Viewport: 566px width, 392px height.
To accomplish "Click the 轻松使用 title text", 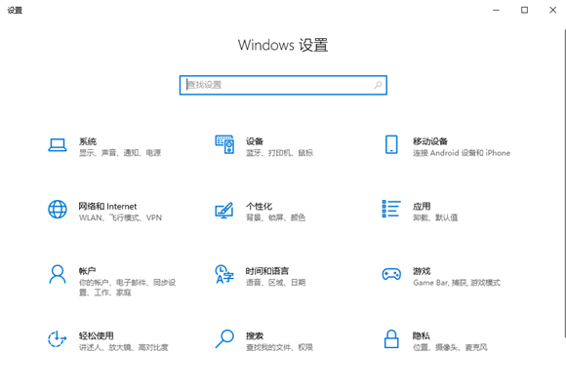I will (97, 335).
